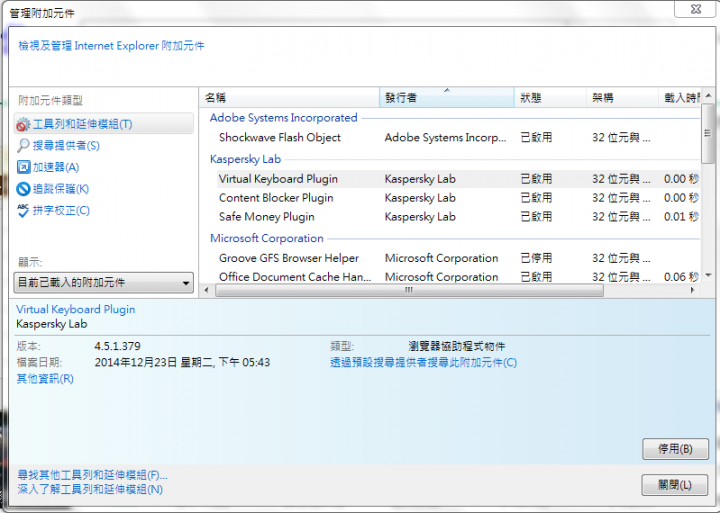This screenshot has height=513, width=720.
Task: Click the 停用(B) button
Action: pyautogui.click(x=675, y=449)
